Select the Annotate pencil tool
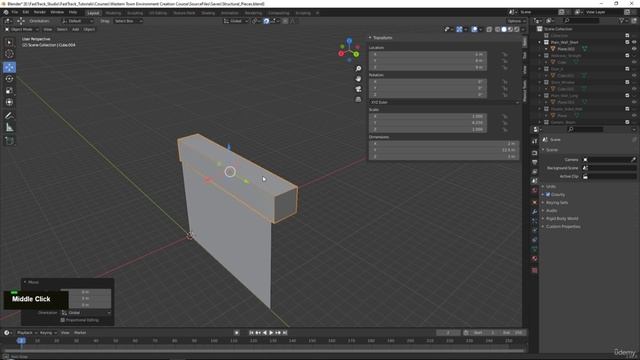This screenshot has width=640, height=360. [x=9, y=116]
